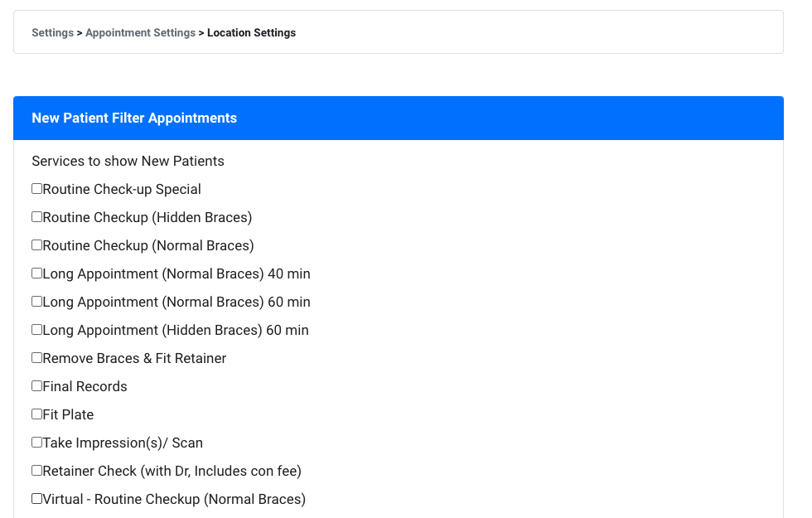Enable the Retainer Check (with Dr) checkbox
The height and width of the screenshot is (518, 812).
point(36,471)
